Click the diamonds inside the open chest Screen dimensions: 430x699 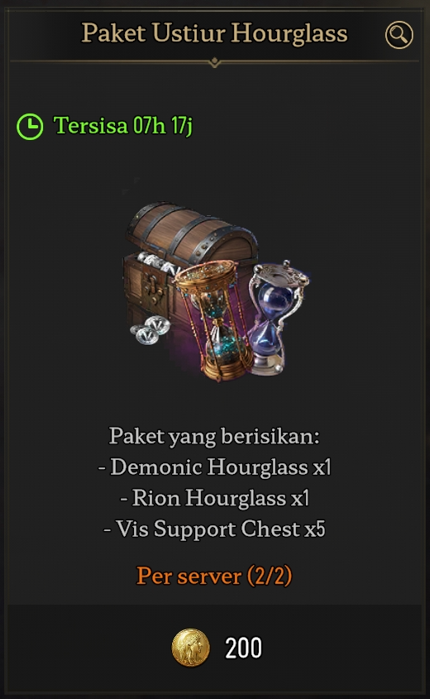click(x=158, y=262)
